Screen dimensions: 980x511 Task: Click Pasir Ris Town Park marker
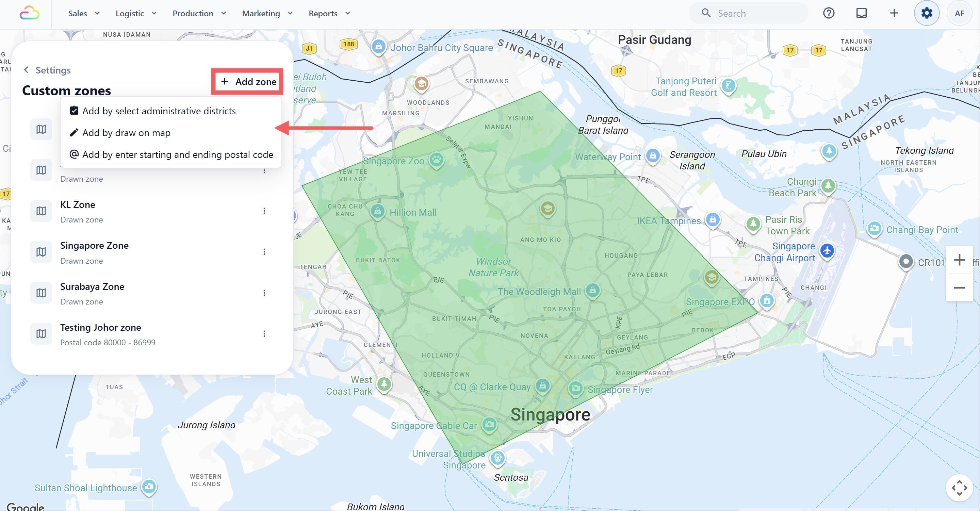coord(753,224)
